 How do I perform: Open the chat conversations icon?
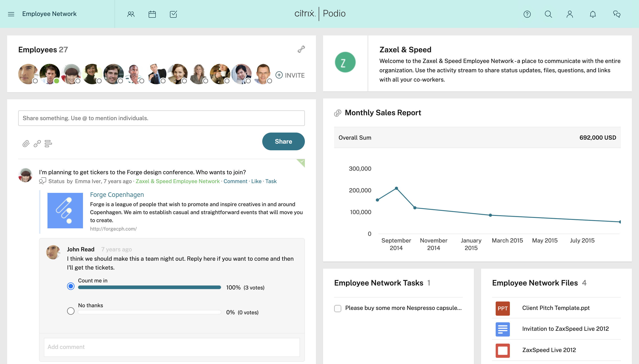coord(617,14)
